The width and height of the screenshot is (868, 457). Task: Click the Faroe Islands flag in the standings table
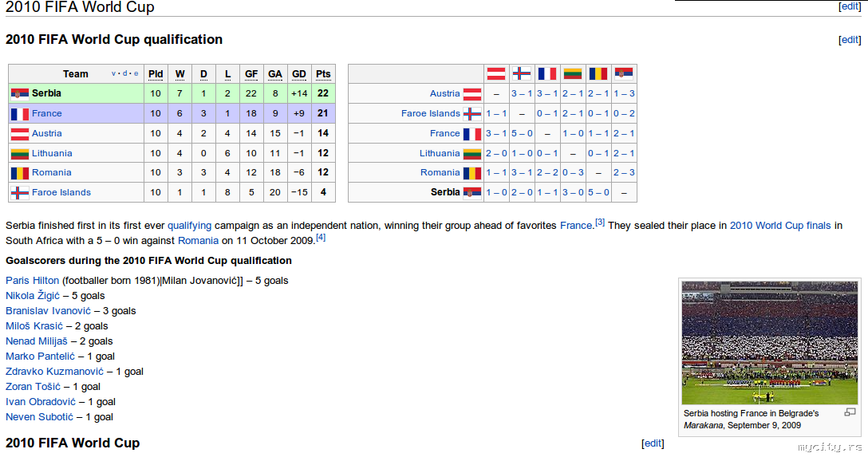20,193
